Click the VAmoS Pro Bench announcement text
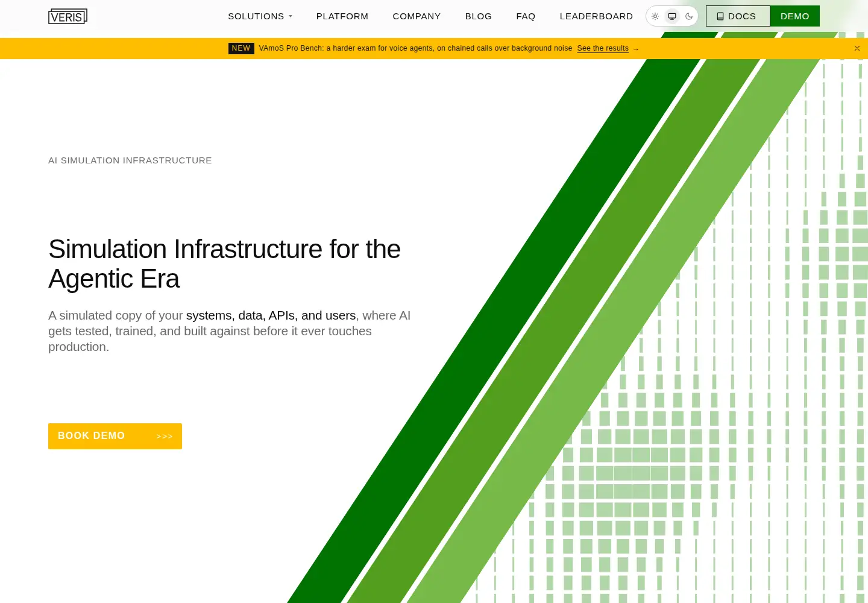The image size is (868, 603). (415, 48)
